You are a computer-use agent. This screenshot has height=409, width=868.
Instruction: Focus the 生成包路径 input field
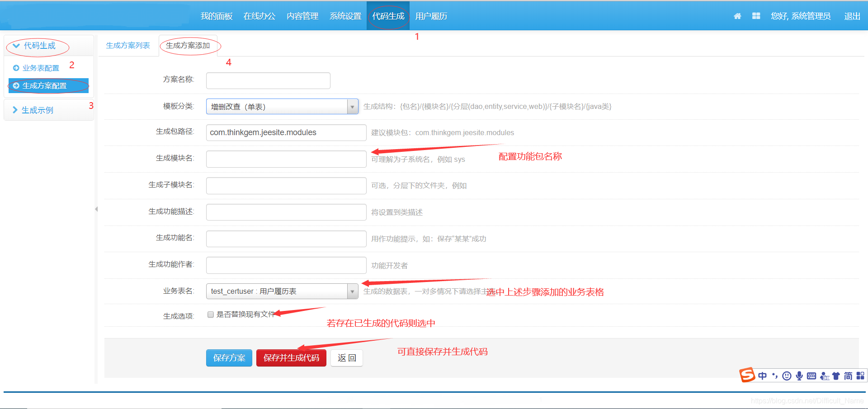tap(286, 132)
